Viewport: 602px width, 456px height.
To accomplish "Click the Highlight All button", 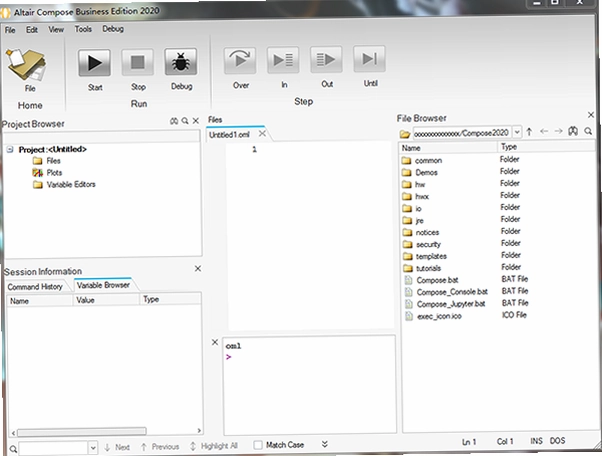I will tap(214, 446).
